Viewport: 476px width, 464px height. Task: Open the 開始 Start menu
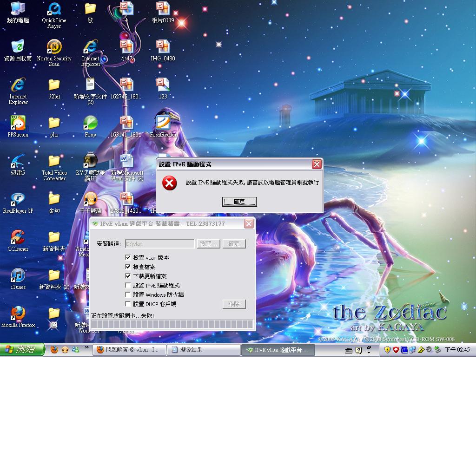pyautogui.click(x=22, y=349)
